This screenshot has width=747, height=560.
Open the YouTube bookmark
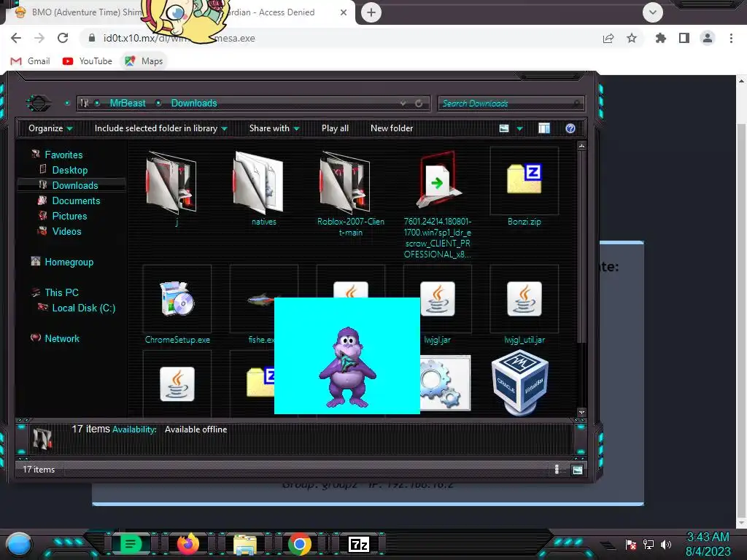point(88,61)
